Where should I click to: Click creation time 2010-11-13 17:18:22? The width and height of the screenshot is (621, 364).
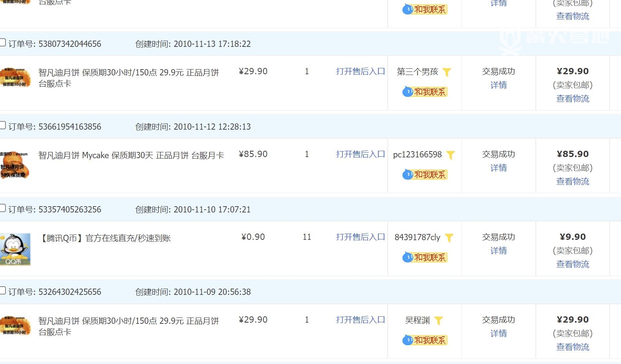pos(212,44)
